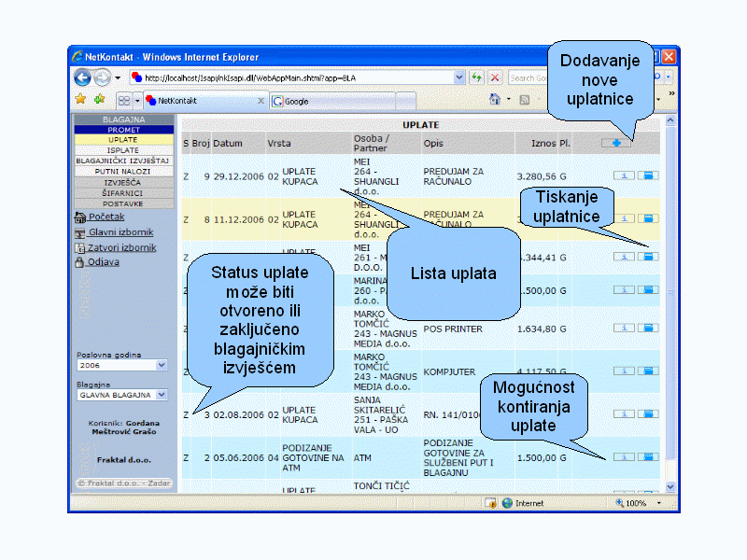Click the Početak house icon
This screenshot has width=747, height=560.
pos(80,217)
